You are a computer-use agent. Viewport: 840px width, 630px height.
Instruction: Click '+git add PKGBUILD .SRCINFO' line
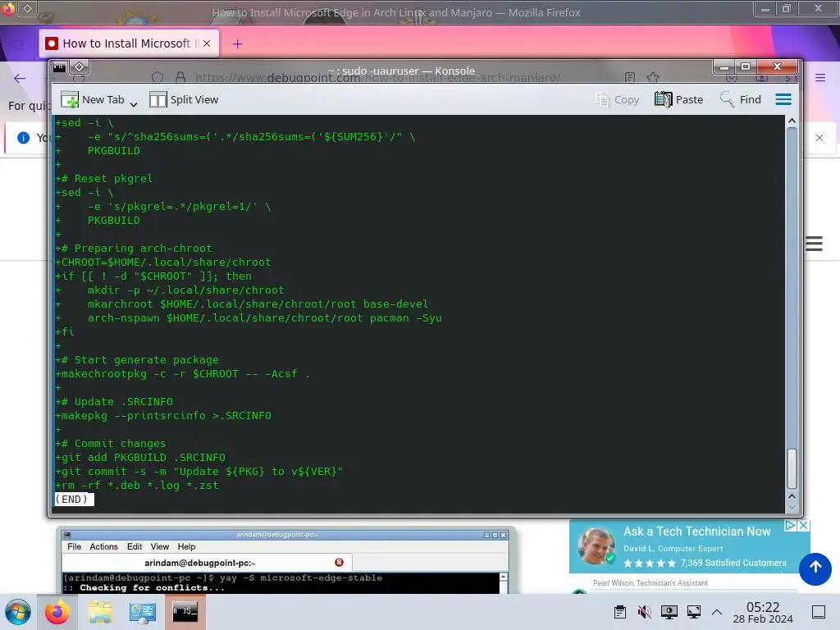139,458
